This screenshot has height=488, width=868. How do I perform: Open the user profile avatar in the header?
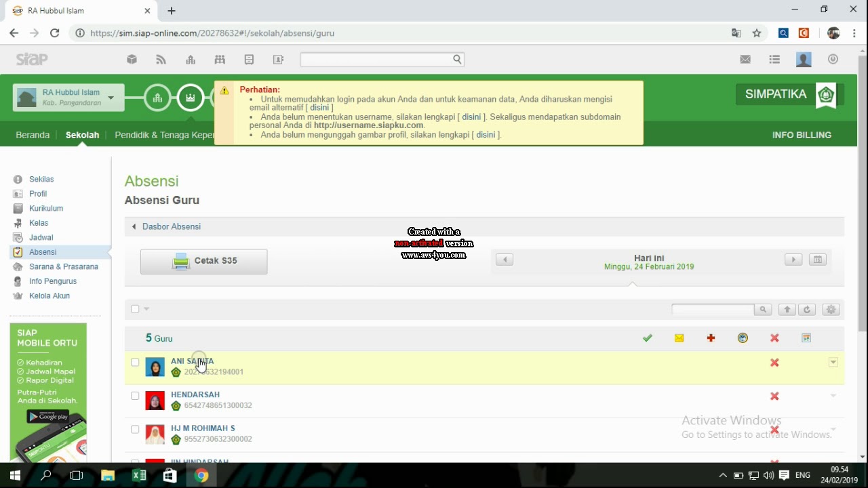(804, 60)
